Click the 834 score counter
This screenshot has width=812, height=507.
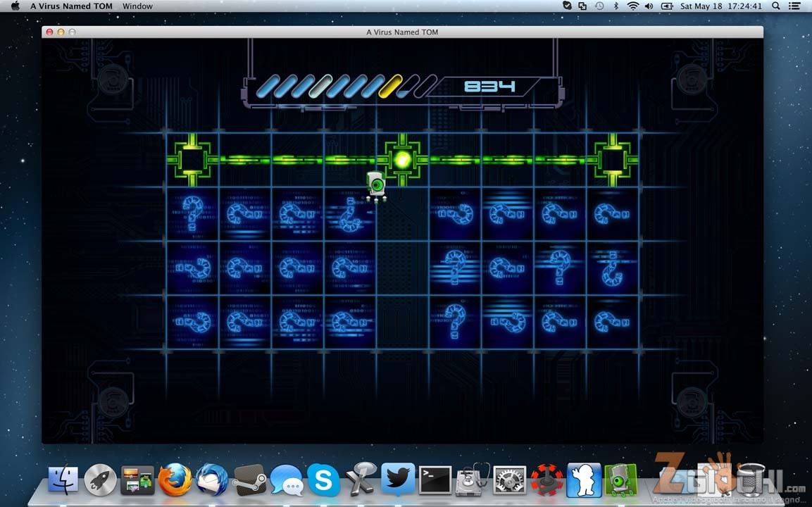tap(489, 87)
